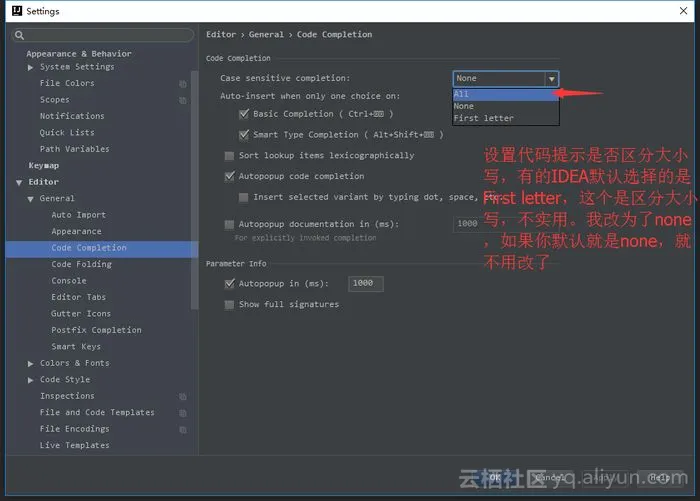Click the Editor breadcrumb segment

pos(221,34)
